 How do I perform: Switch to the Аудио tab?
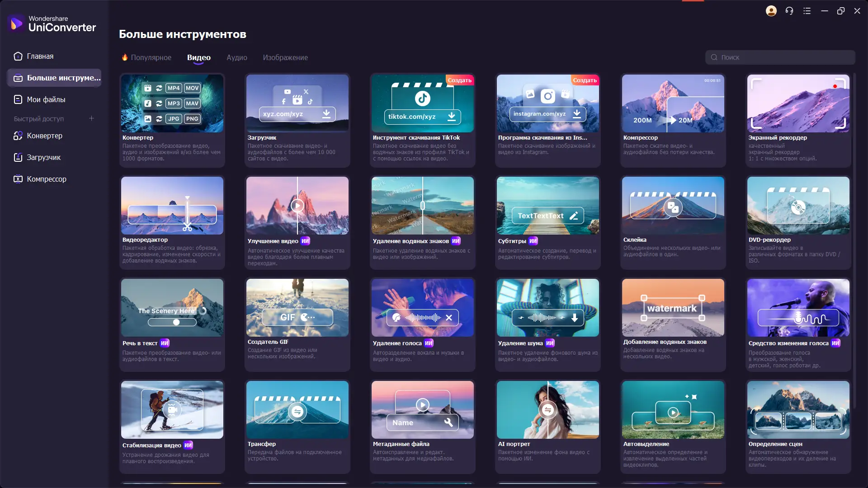coord(236,57)
